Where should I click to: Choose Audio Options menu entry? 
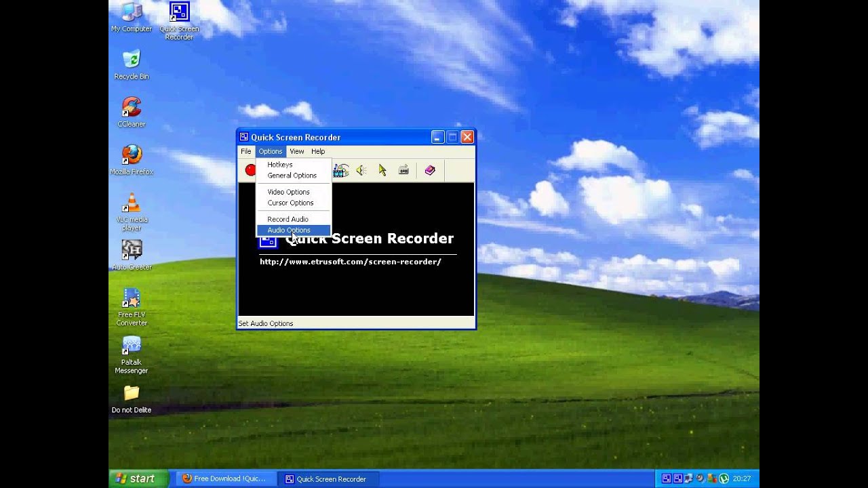(293, 230)
